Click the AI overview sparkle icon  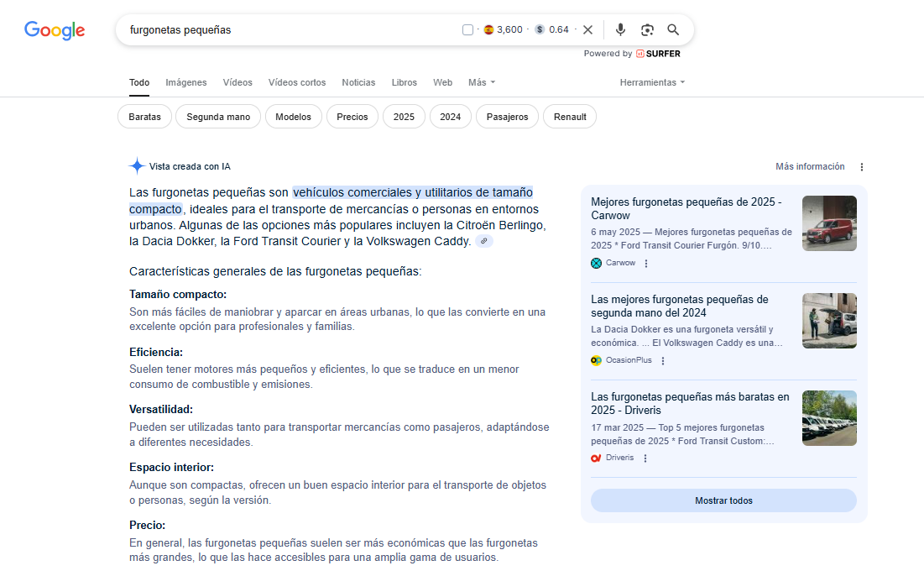(137, 166)
